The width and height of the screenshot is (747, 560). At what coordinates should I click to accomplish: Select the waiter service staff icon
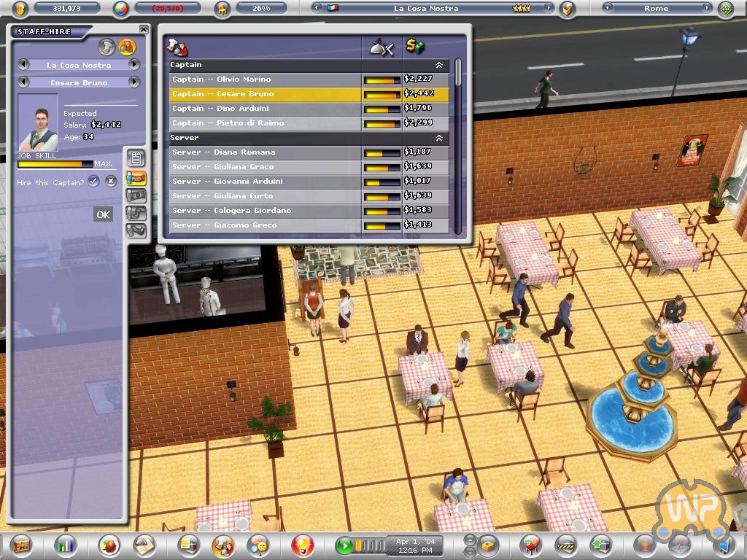[126, 47]
